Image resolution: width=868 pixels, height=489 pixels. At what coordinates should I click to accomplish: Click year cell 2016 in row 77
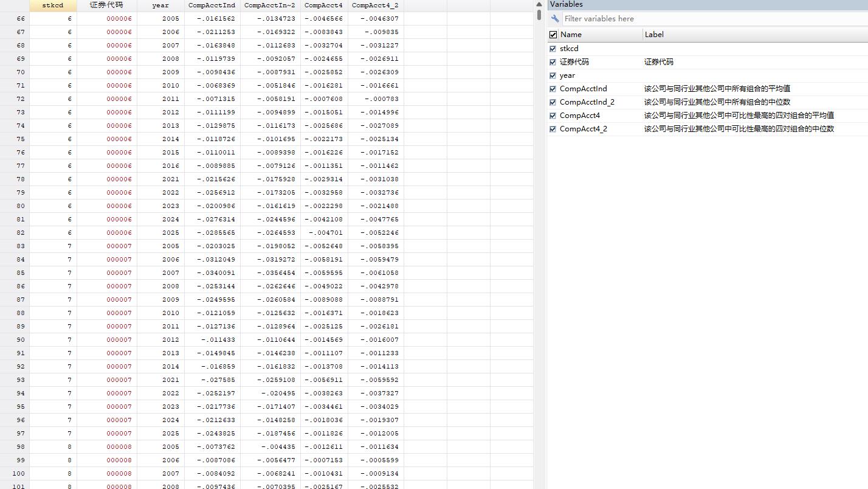pyautogui.click(x=160, y=166)
